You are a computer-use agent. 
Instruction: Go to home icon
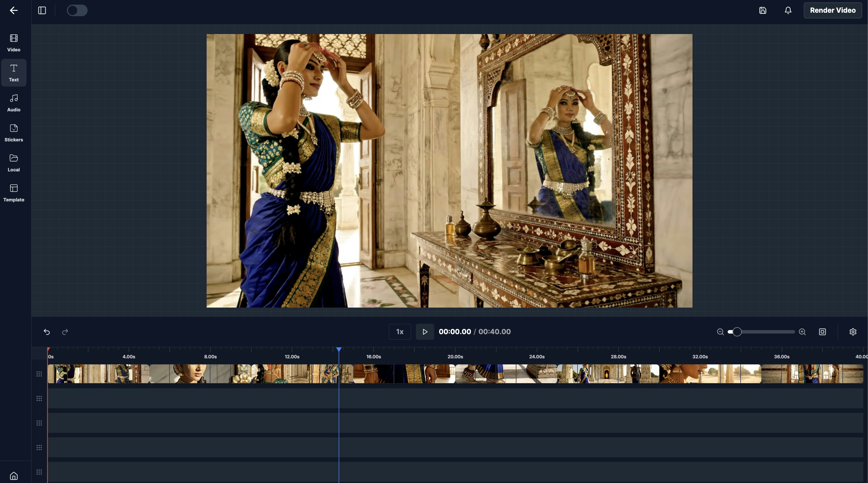14,475
